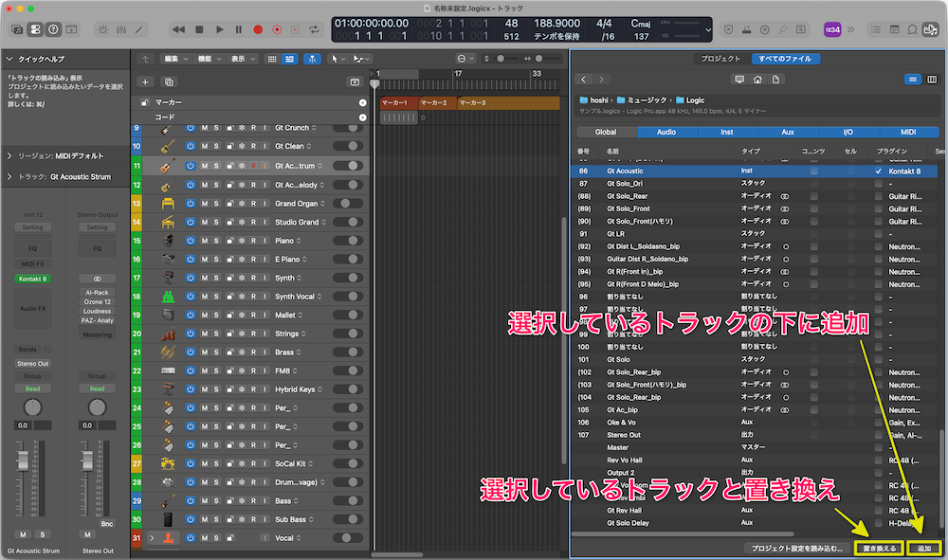The height and width of the screenshot is (560, 948).
Task: Open the List Editors icon in the toolbar
Action: [x=875, y=29]
